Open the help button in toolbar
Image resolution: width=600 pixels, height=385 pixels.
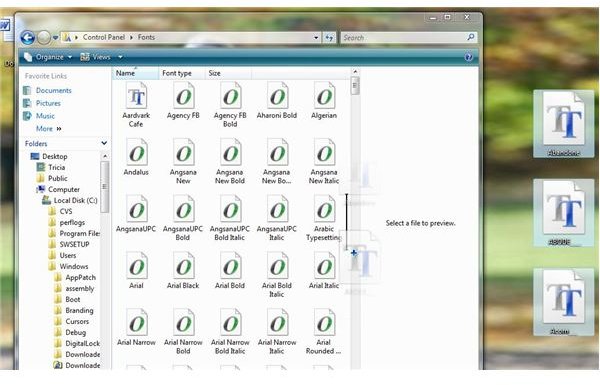(468, 57)
